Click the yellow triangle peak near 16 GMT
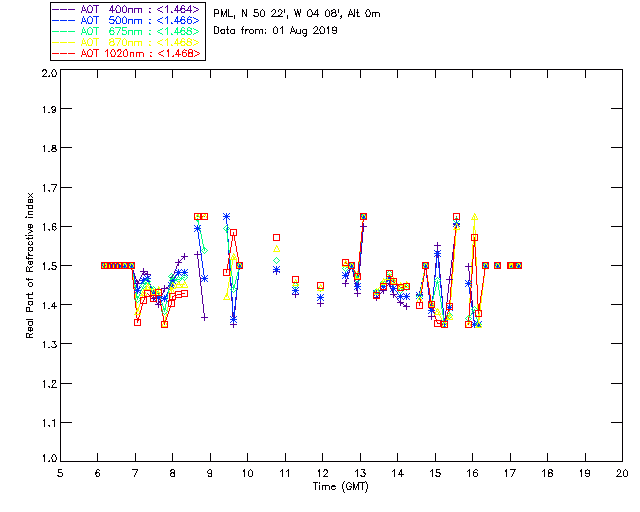 coord(474,217)
